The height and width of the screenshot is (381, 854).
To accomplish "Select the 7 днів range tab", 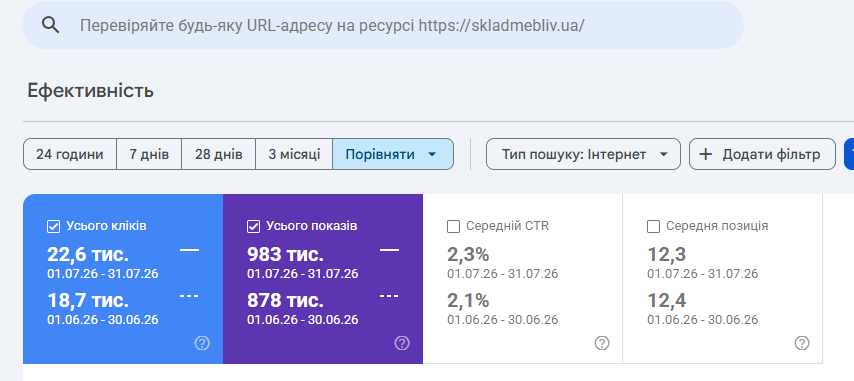I will 149,155.
